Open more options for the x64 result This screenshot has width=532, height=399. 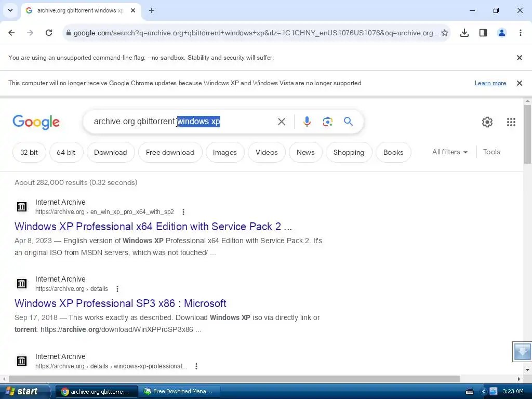(x=183, y=212)
